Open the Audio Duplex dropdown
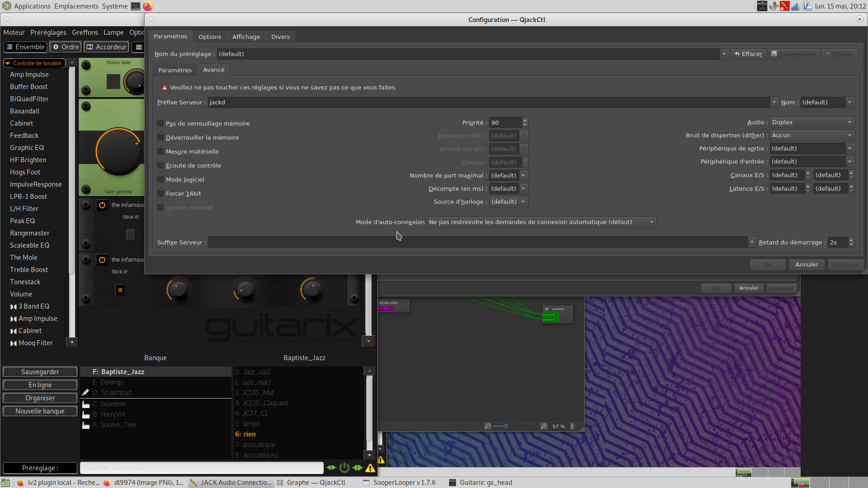The width and height of the screenshot is (868, 488). click(x=812, y=122)
